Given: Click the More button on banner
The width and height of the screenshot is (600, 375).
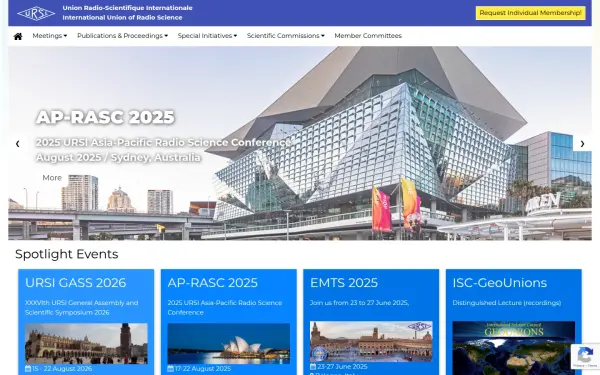Looking at the screenshot, I should pyautogui.click(x=52, y=178).
